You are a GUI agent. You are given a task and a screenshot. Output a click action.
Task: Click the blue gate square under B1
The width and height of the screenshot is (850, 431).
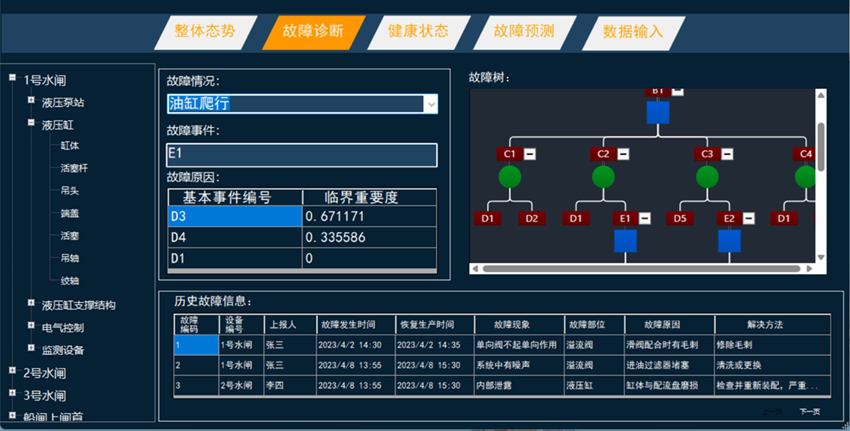[658, 112]
